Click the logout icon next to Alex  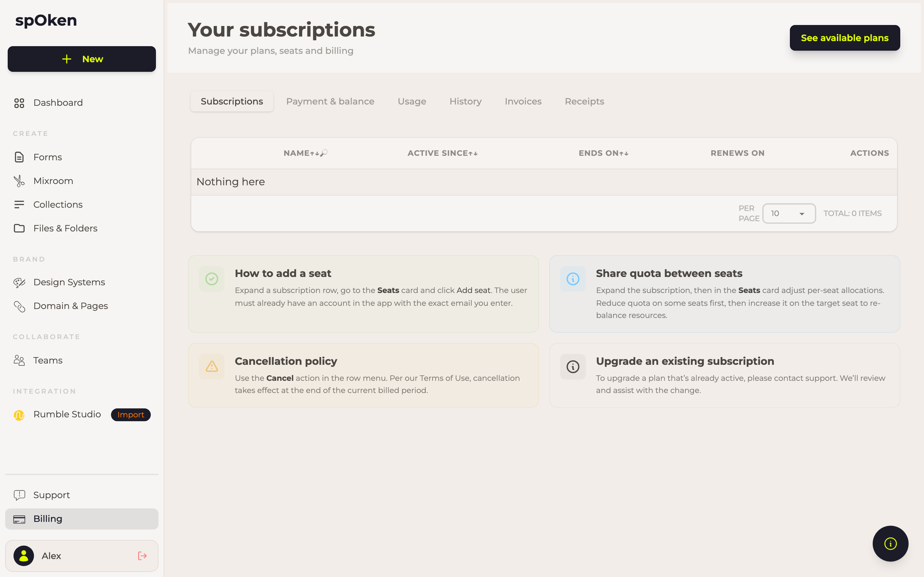[x=142, y=556]
